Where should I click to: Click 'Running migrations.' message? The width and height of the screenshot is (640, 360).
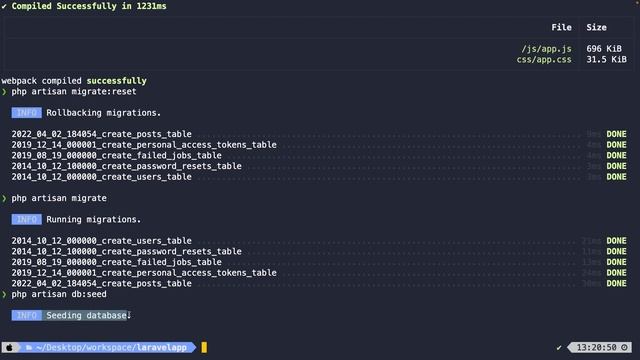93,219
